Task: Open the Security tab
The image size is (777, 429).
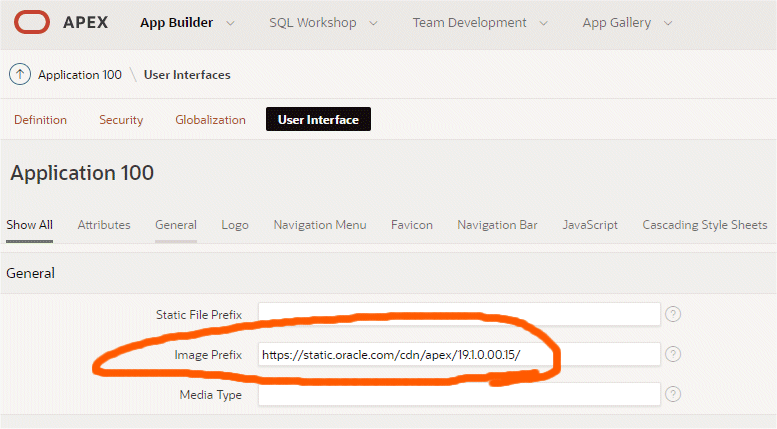Action: (121, 120)
